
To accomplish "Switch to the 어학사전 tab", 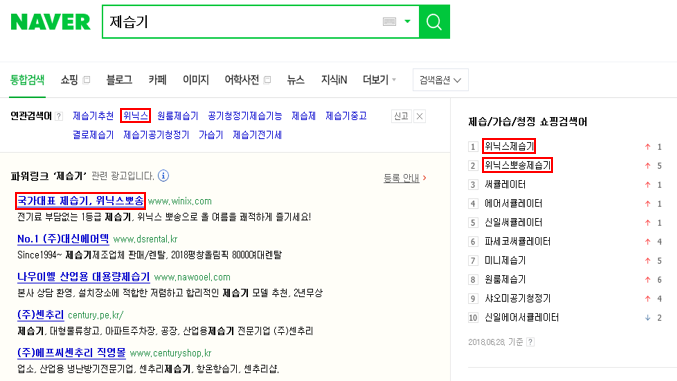I will 242,80.
